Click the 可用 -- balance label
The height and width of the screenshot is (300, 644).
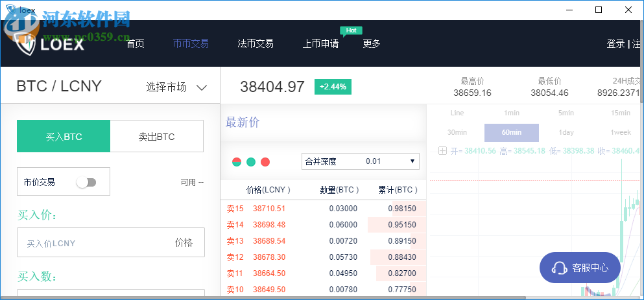[x=192, y=183]
